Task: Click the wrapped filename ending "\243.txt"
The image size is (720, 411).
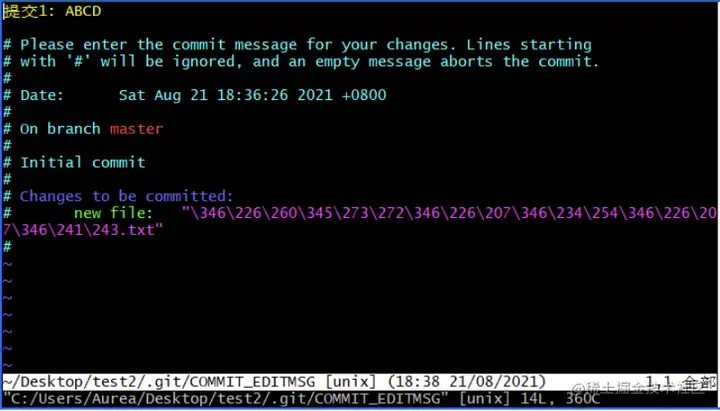Action: (83, 230)
